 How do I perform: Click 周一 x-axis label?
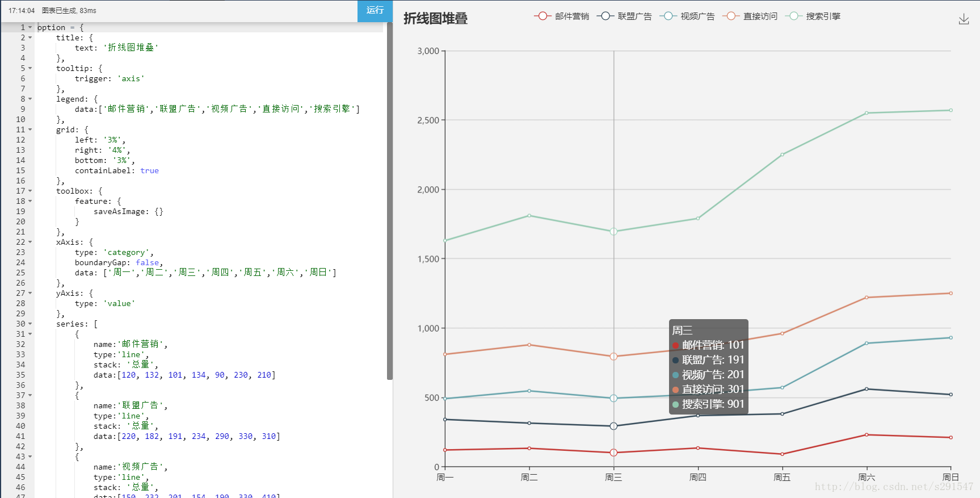pyautogui.click(x=445, y=478)
